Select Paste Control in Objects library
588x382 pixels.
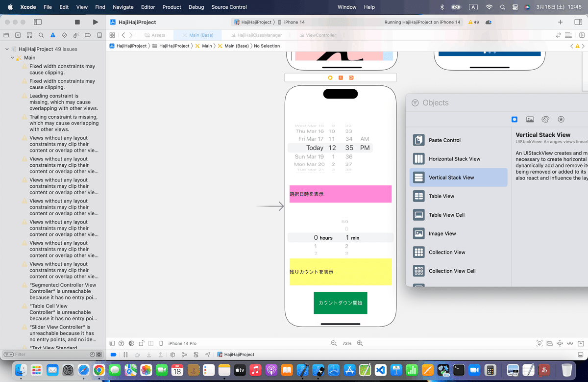tap(458, 140)
